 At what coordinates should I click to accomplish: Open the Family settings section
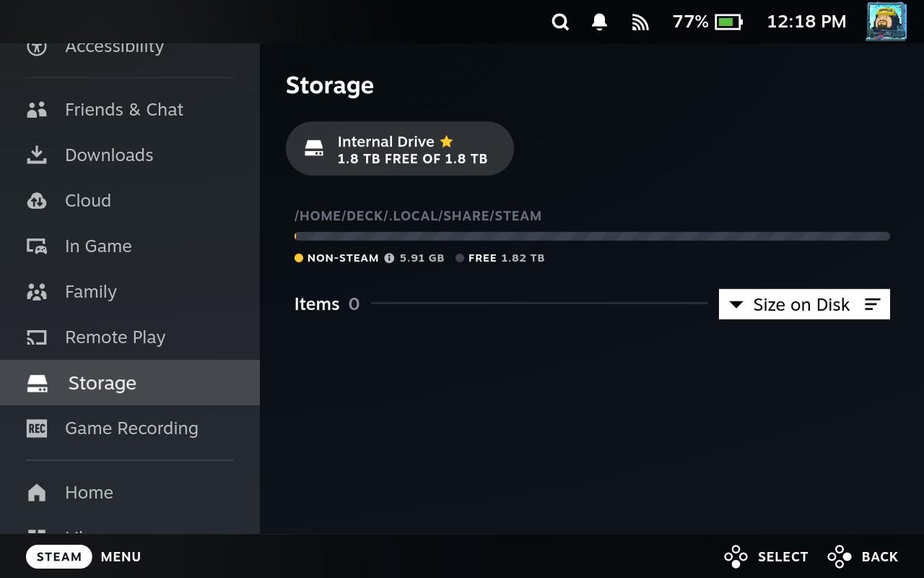point(90,292)
